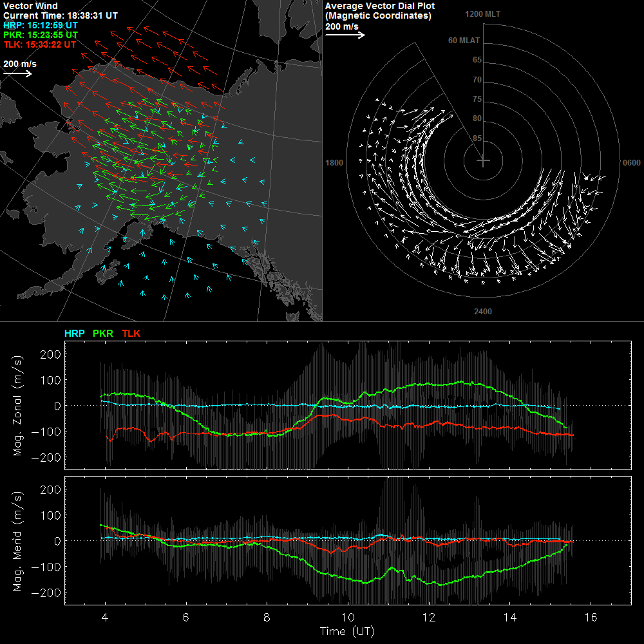The image size is (644, 644).
Task: Click the "0" tick on the Mag. Zonal axis
Action: click(57, 406)
